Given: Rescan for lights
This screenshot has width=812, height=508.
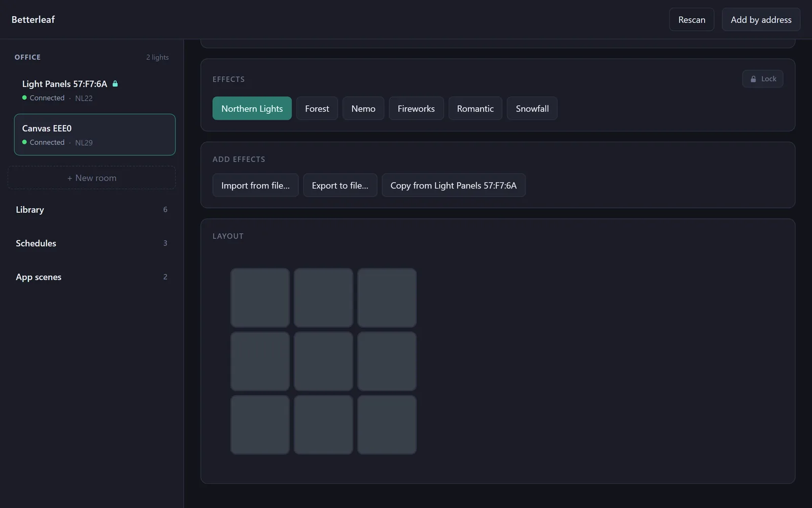Looking at the screenshot, I should 692,19.
